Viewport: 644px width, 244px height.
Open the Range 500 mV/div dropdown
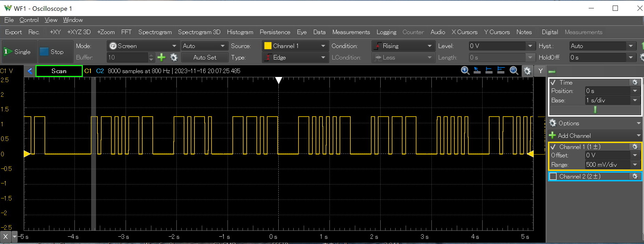(x=612, y=165)
